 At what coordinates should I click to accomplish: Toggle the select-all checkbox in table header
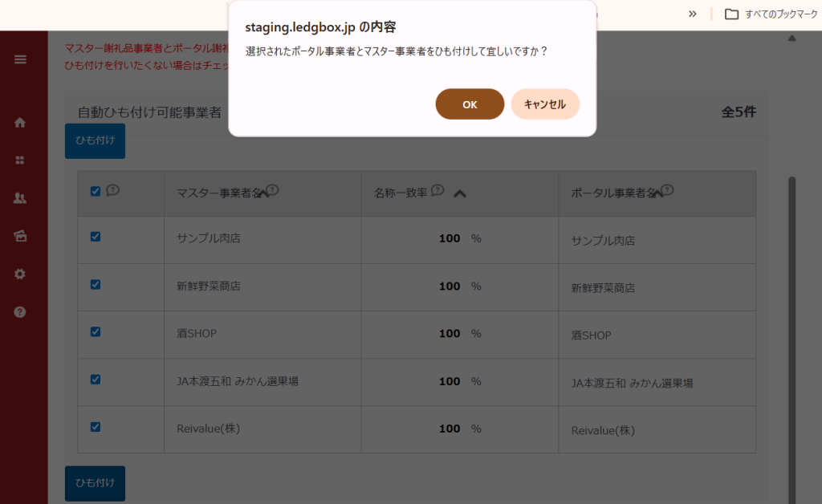pyautogui.click(x=96, y=191)
